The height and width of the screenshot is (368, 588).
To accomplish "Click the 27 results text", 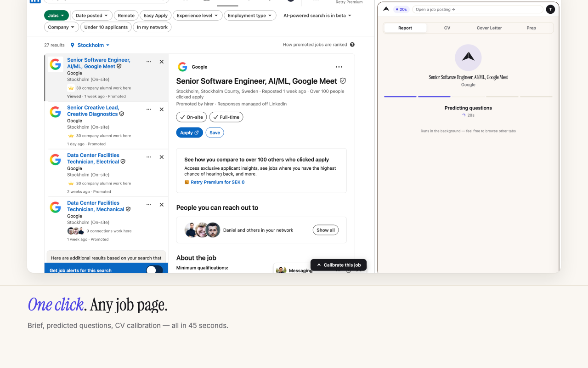I will 54,45.
